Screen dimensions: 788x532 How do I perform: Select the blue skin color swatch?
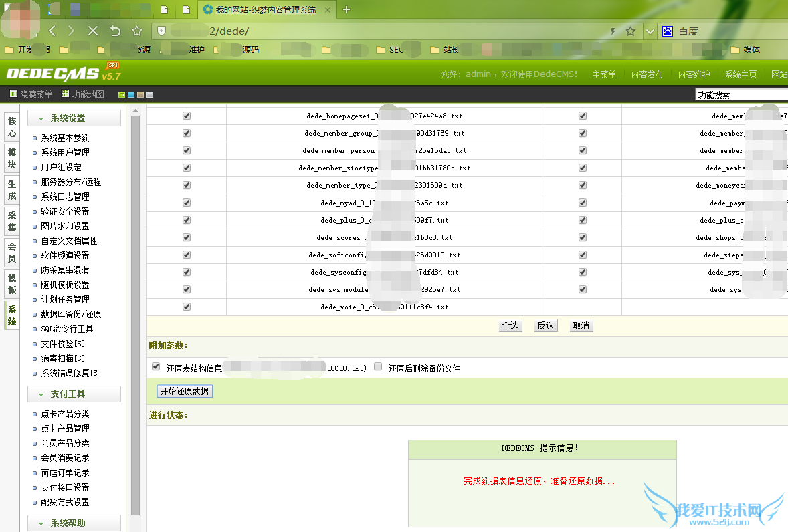pos(131,94)
